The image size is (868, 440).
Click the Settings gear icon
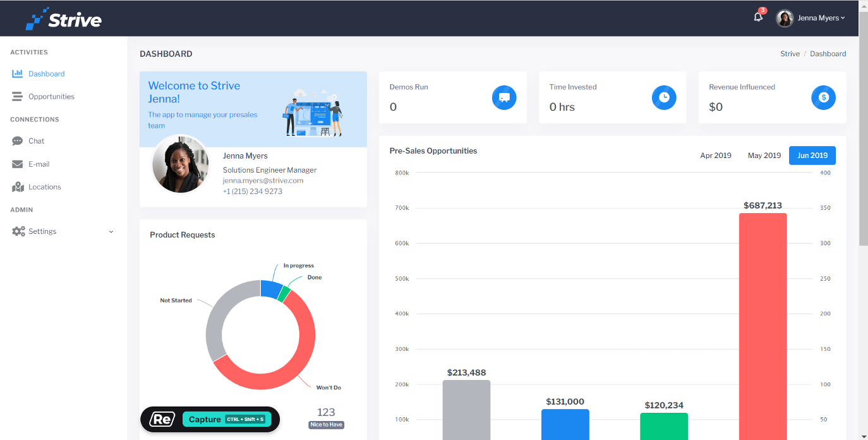point(18,231)
